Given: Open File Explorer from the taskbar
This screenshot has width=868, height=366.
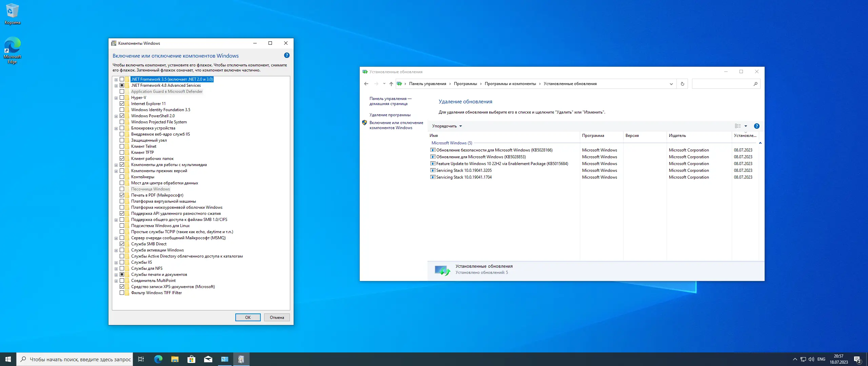Looking at the screenshot, I should point(175,359).
